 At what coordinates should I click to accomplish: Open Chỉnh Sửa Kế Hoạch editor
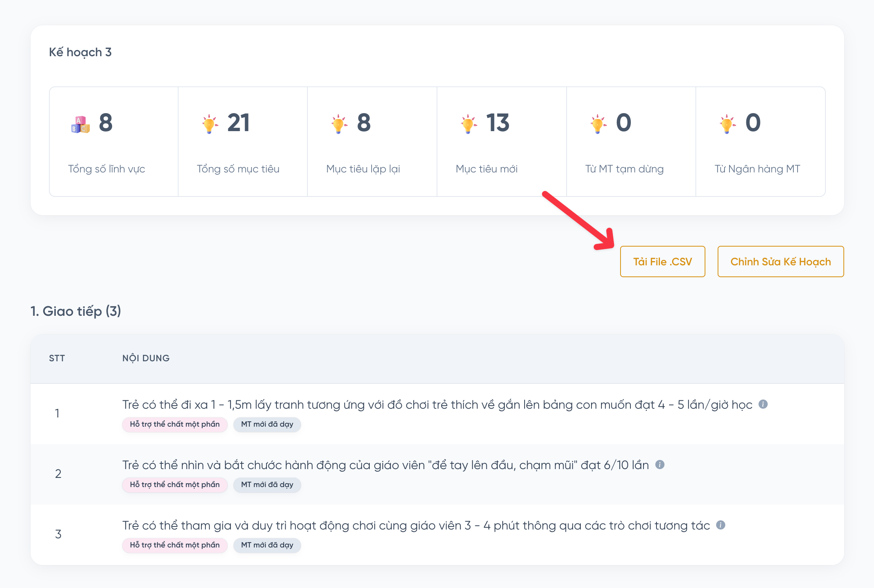(780, 262)
